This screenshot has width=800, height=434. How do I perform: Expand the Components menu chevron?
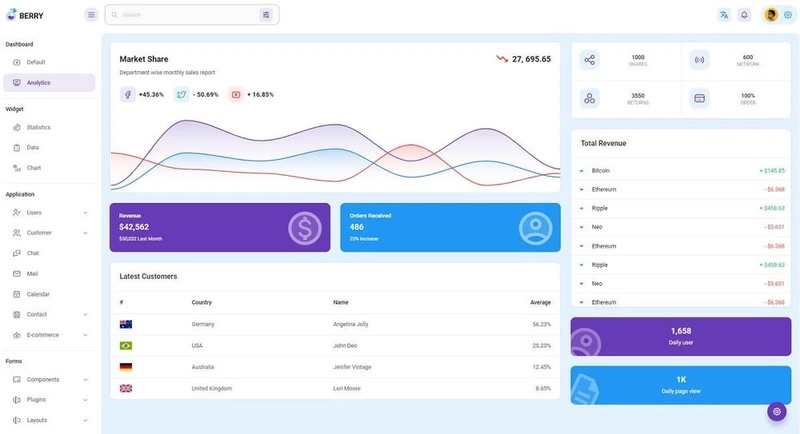pos(85,379)
